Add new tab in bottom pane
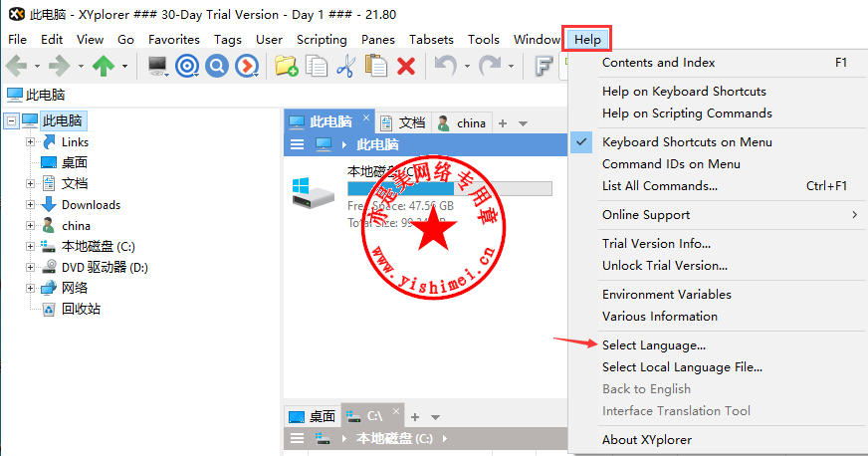This screenshot has width=868, height=456. 415,417
